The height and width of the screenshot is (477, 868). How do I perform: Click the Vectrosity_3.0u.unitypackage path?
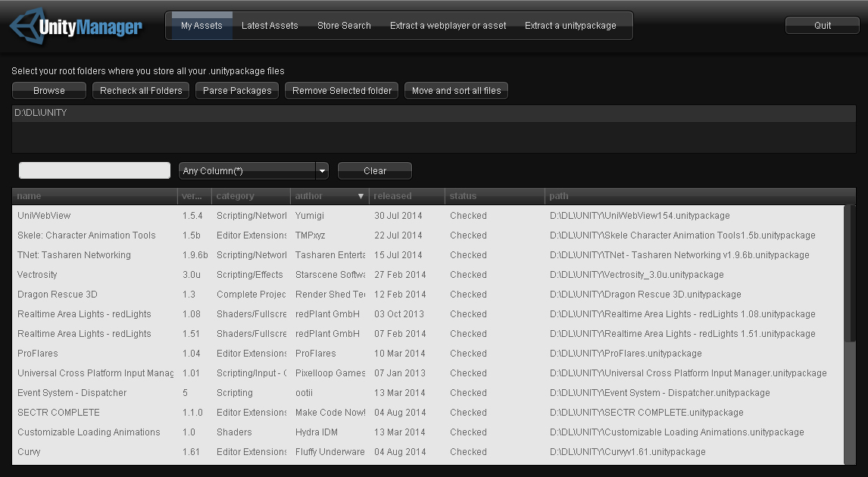pyautogui.click(x=636, y=275)
